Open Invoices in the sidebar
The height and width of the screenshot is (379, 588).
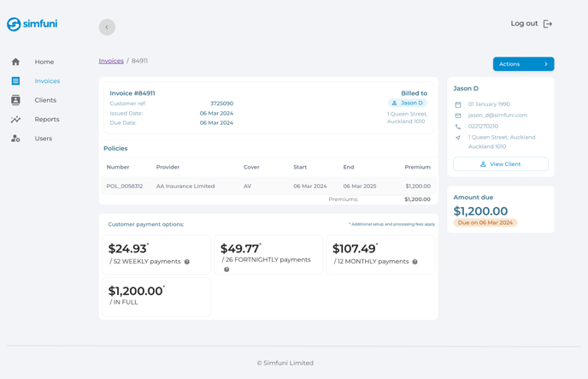pyautogui.click(x=47, y=81)
